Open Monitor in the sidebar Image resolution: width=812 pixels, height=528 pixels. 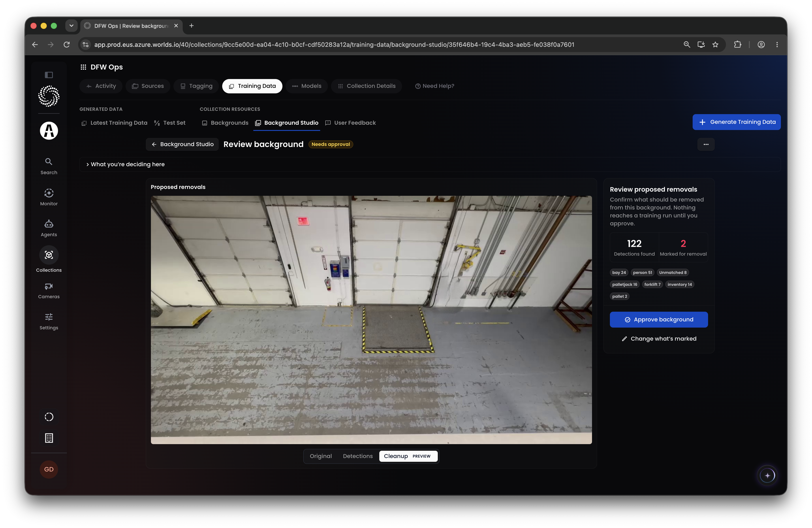pos(49,197)
